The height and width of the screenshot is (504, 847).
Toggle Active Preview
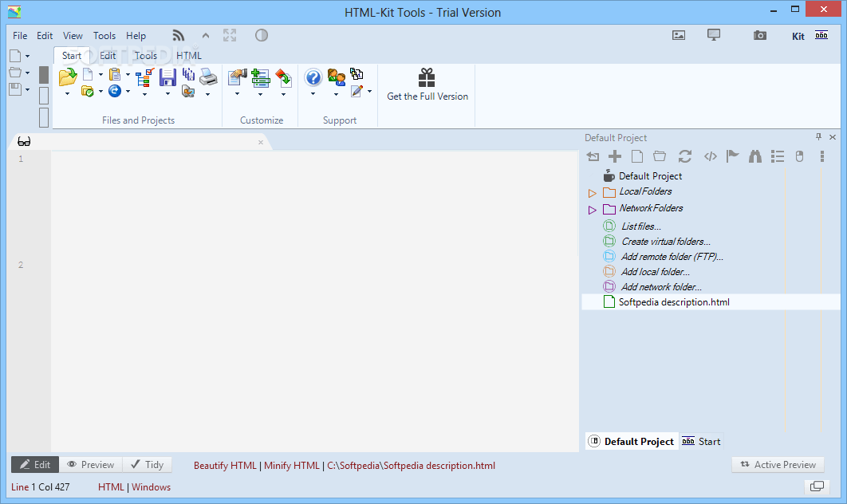pyautogui.click(x=778, y=465)
